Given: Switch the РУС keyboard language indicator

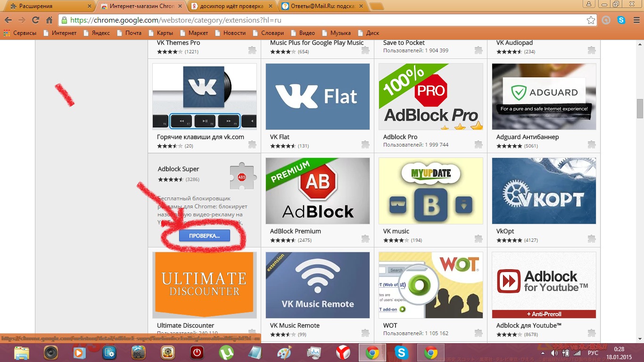Looking at the screenshot, I should 593,353.
